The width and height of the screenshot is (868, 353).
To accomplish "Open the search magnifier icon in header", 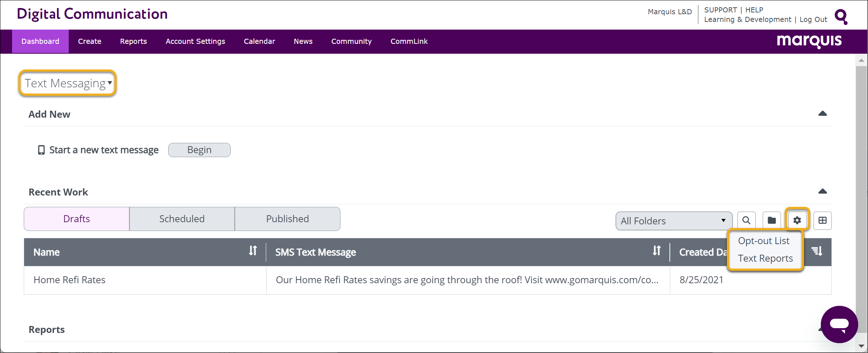I will click(x=841, y=16).
